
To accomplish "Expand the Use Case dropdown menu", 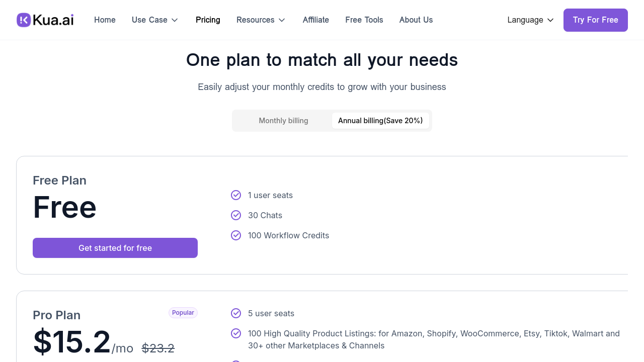I will click(x=155, y=20).
